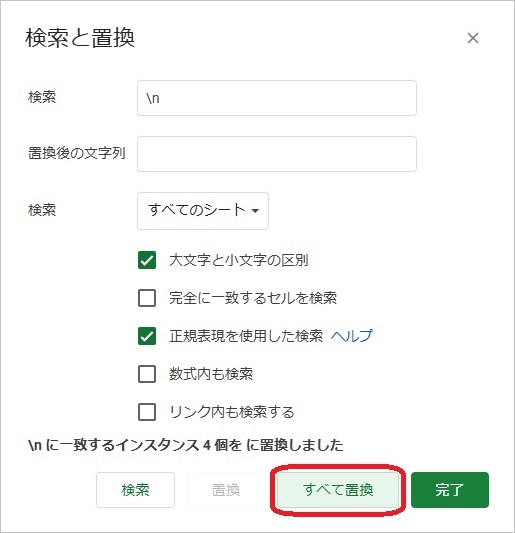This screenshot has height=533, width=515.
Task: Disable the 正規表現を使用した検索 checkbox
Action: (147, 336)
